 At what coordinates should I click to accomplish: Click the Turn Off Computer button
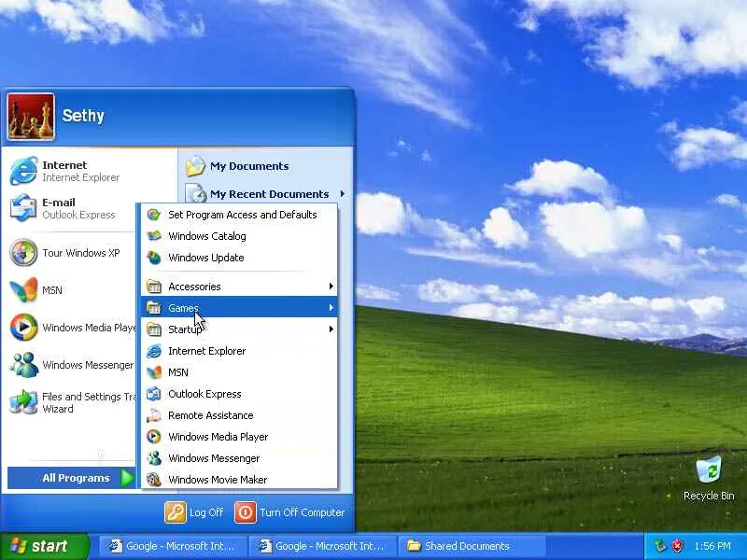click(x=289, y=512)
